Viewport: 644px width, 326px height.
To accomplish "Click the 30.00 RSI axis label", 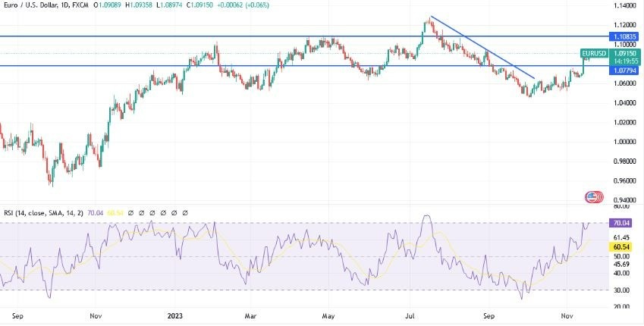I will tap(621, 290).
